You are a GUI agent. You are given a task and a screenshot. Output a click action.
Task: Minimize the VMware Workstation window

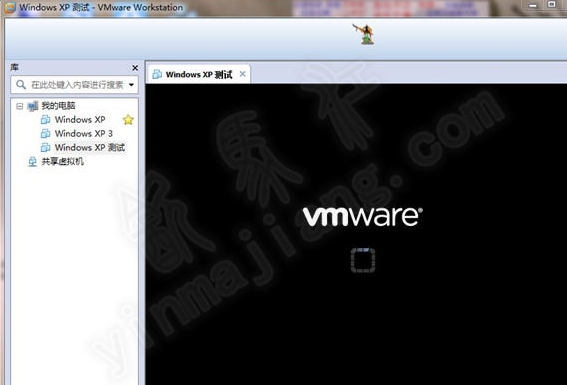pos(533,5)
